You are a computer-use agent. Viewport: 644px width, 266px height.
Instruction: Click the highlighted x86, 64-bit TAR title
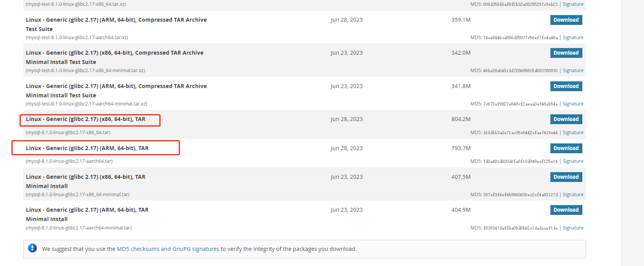[x=86, y=119]
